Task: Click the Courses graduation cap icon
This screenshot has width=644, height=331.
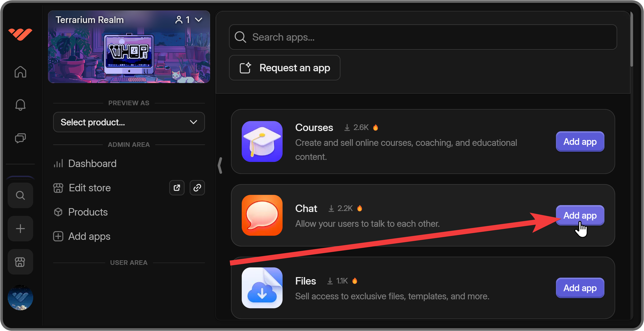Action: click(262, 141)
